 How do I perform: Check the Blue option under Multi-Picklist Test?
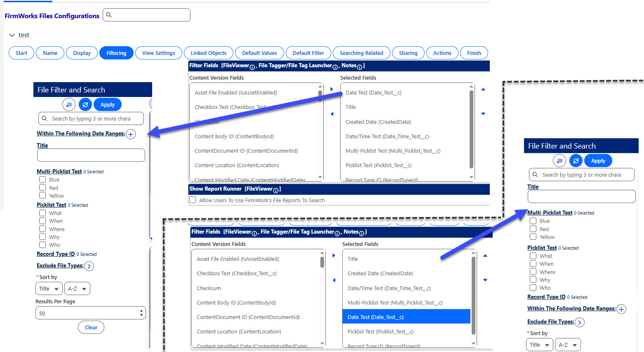pos(42,180)
